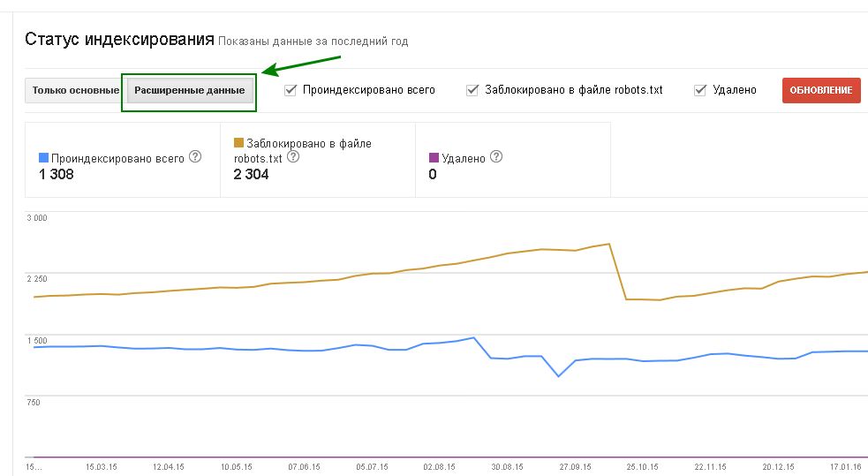Click the 1 308 indexed count value
This screenshot has width=868, height=476.
tap(57, 175)
